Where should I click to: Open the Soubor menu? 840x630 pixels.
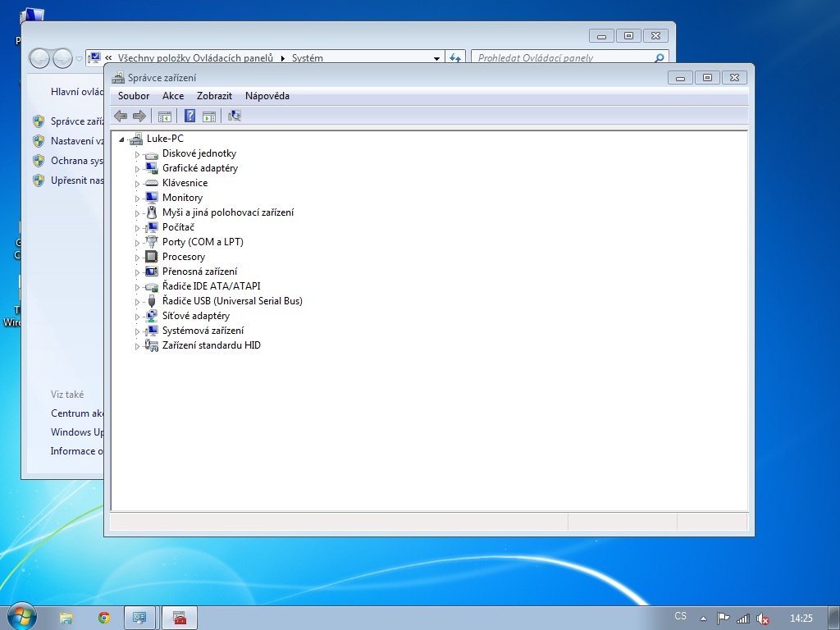coord(134,96)
